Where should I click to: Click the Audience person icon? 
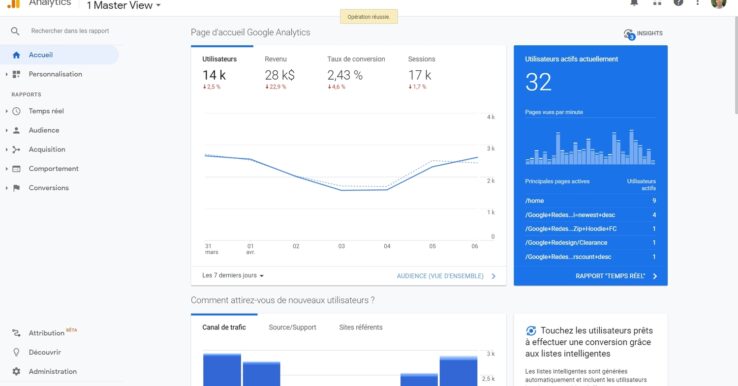click(x=16, y=130)
